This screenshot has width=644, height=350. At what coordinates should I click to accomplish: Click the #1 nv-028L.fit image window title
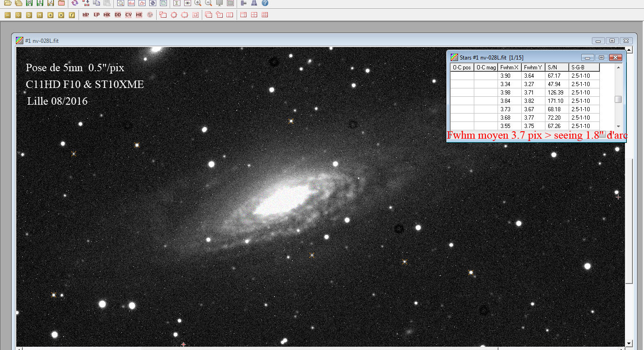coord(42,40)
